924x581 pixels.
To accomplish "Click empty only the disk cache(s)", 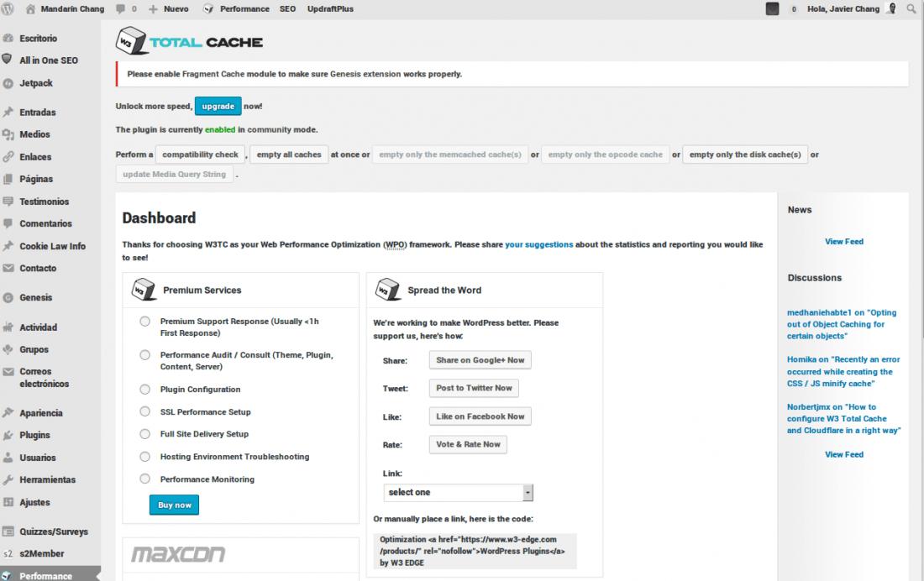I will click(745, 154).
